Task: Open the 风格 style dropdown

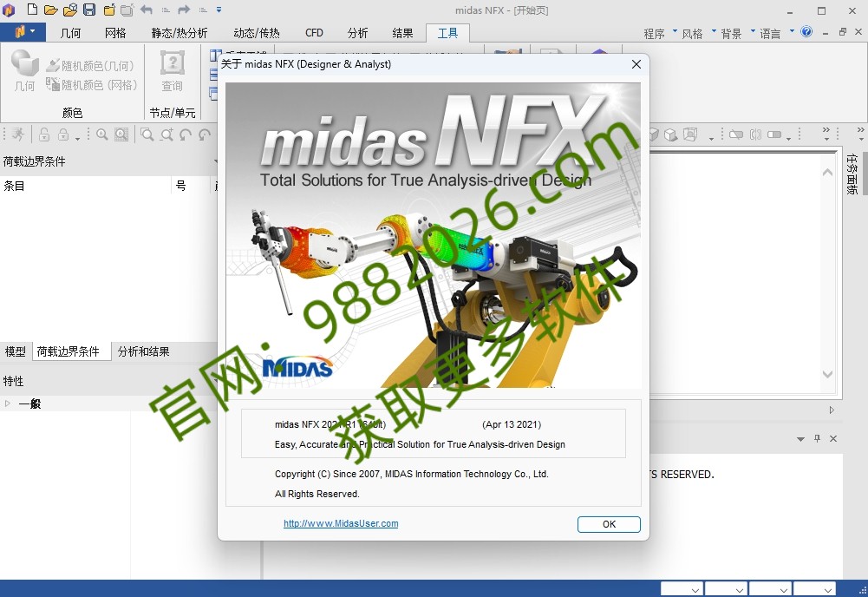Action: 698,33
